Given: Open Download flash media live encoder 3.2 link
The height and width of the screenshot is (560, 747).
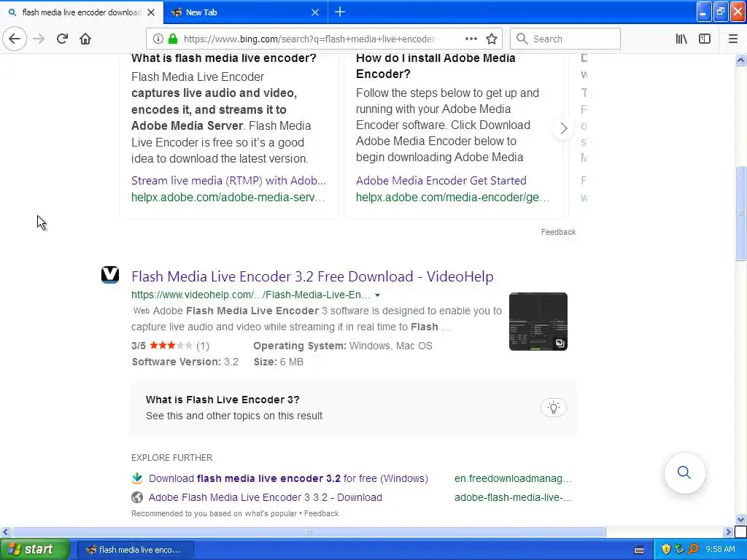Looking at the screenshot, I should tap(288, 478).
